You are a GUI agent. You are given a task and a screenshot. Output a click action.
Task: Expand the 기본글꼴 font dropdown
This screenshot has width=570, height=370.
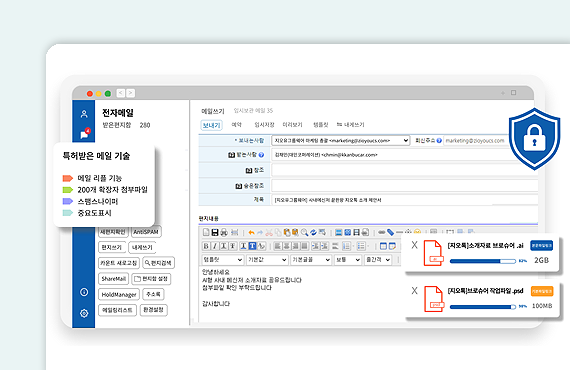pos(310,260)
